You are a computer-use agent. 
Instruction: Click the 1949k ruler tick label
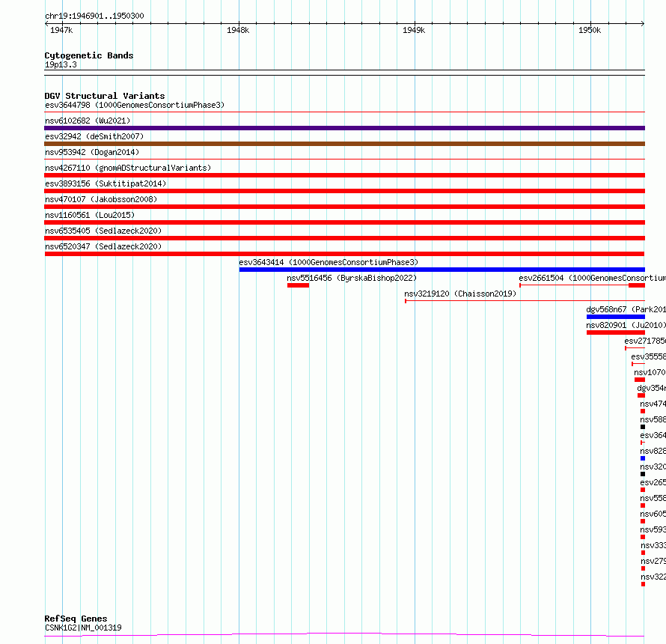[x=414, y=30]
